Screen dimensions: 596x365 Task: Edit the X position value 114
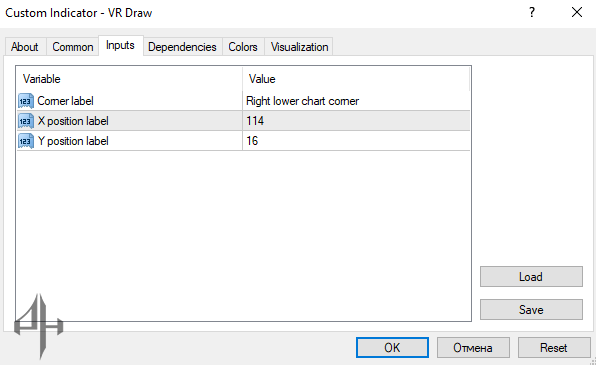point(356,121)
